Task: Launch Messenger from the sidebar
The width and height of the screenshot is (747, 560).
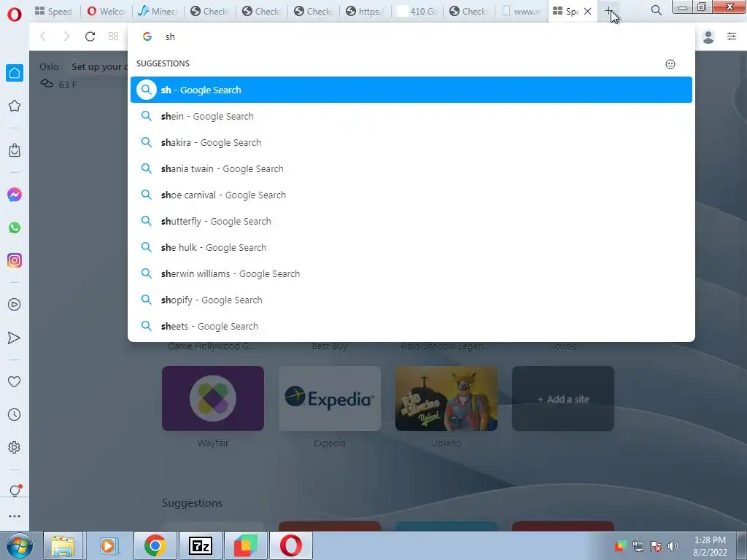Action: [15, 195]
